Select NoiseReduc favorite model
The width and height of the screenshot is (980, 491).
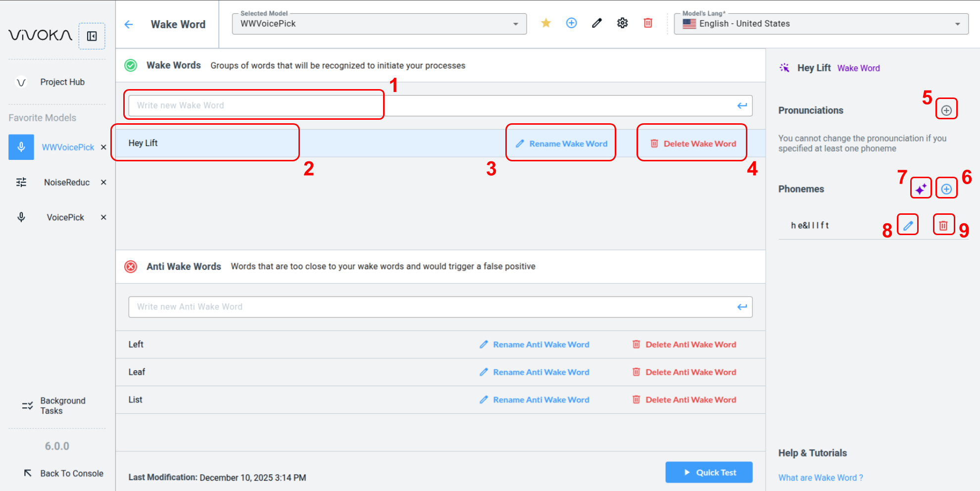coord(66,182)
